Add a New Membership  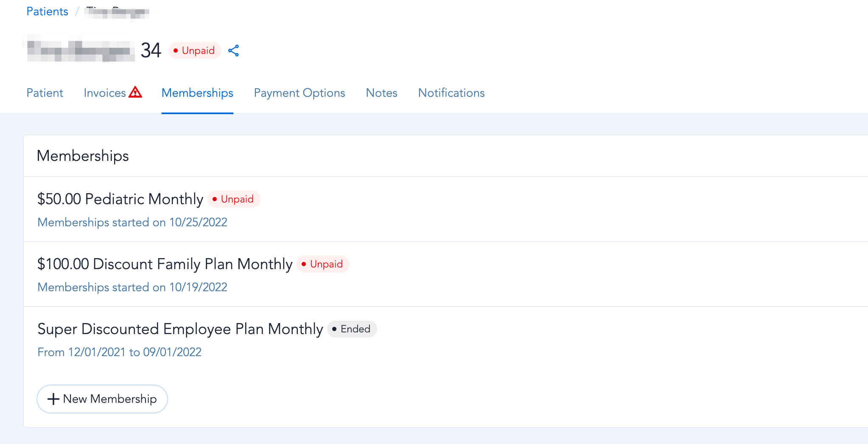point(102,399)
